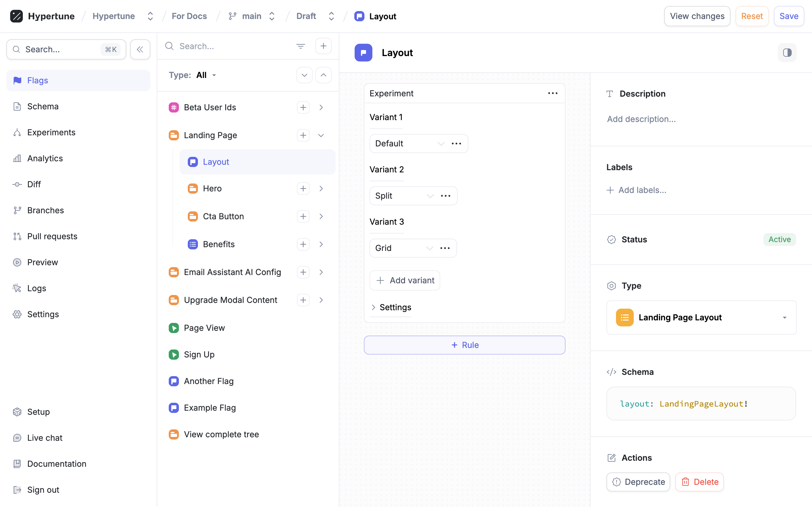812x507 pixels.
Task: Click the Hypertune logo icon
Action: (x=16, y=16)
